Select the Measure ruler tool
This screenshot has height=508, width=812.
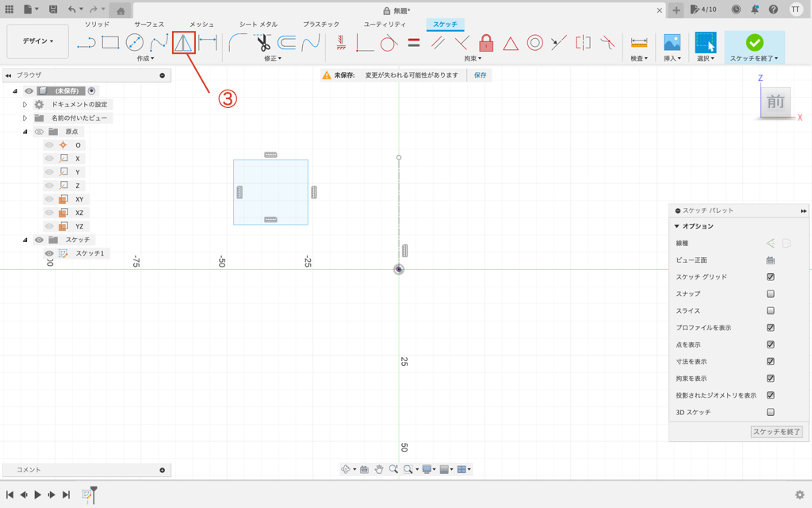click(639, 43)
